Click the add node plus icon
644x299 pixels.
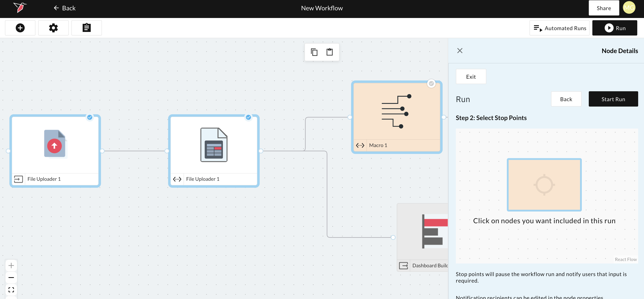coord(20,28)
